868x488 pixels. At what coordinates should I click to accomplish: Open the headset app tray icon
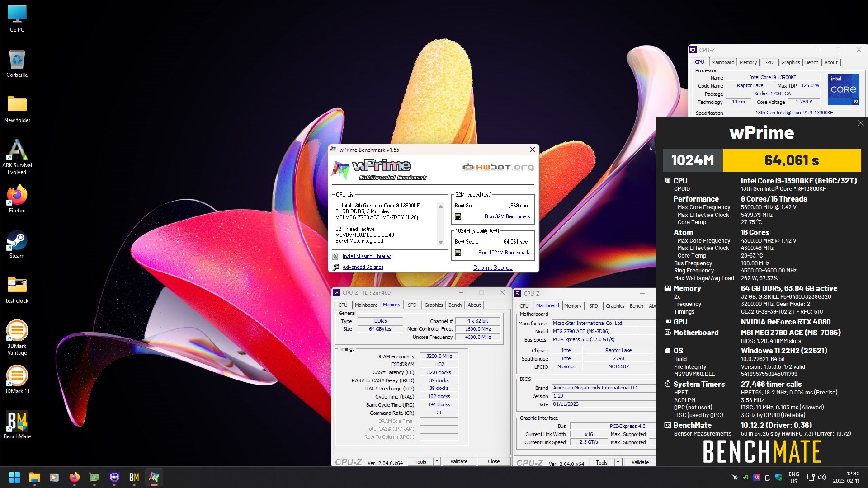(x=756, y=477)
